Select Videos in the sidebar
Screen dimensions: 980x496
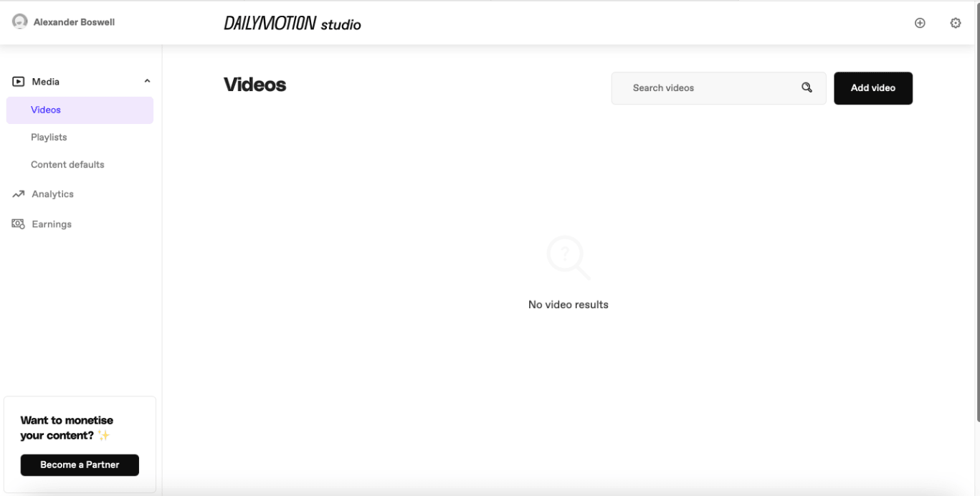coord(80,110)
